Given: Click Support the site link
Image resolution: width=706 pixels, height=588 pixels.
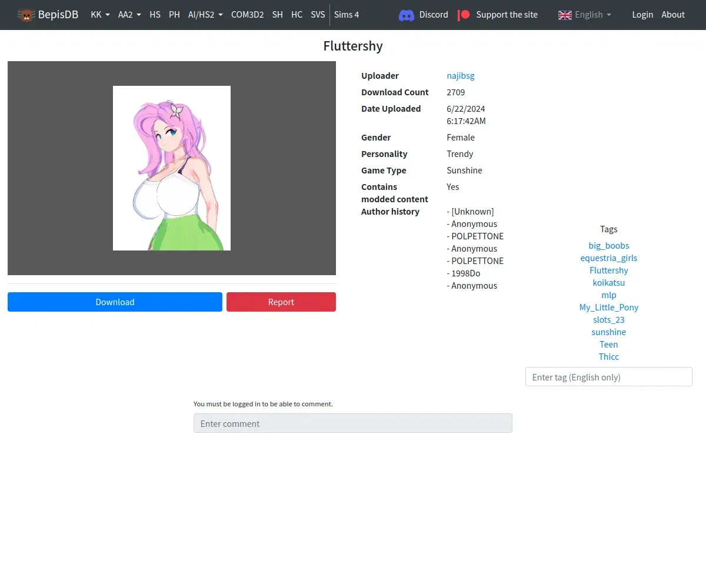Looking at the screenshot, I should [x=498, y=15].
